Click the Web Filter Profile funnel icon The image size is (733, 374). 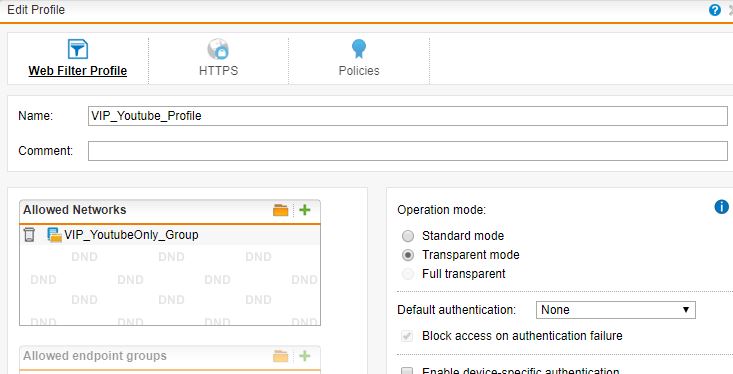point(78,49)
